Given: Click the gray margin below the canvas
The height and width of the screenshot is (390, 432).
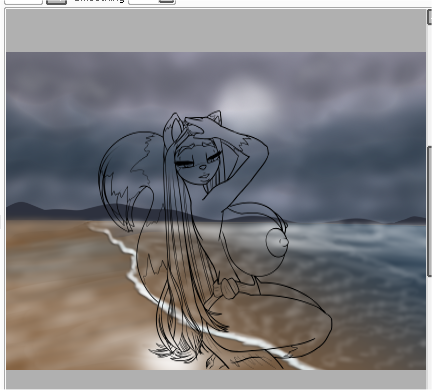Looking at the screenshot, I should tap(216, 379).
